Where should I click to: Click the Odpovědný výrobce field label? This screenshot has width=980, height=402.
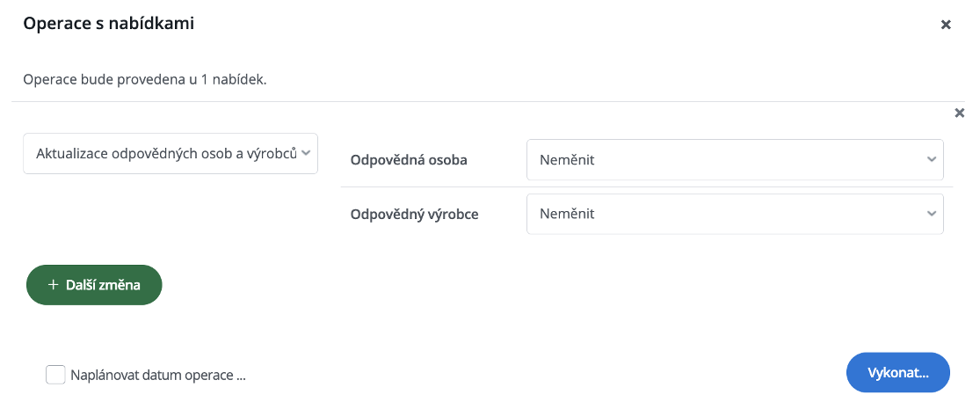point(414,215)
